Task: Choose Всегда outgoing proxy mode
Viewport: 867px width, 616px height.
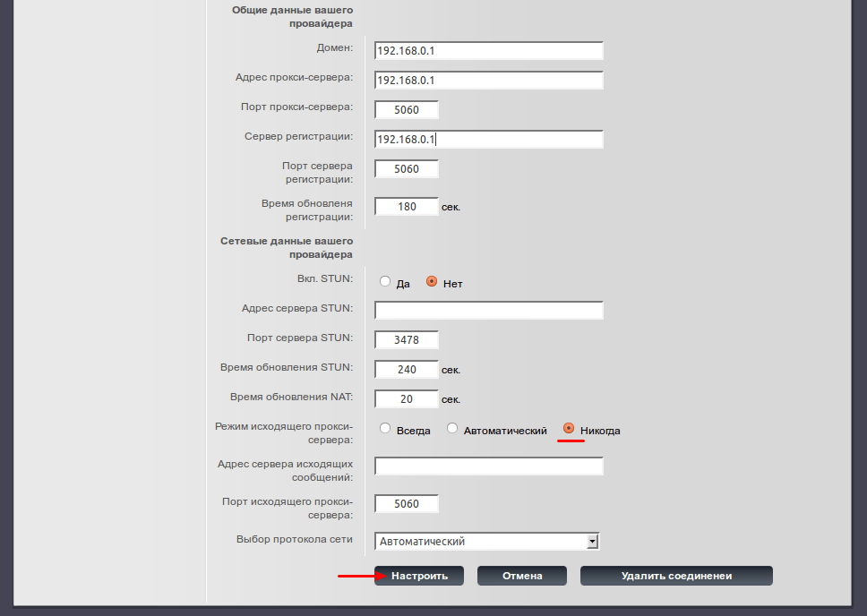Action: (385, 428)
